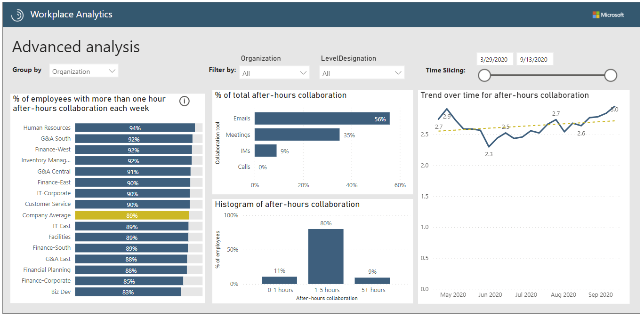Select the yellow Company Average bar
The height and width of the screenshot is (317, 644).
(x=132, y=215)
